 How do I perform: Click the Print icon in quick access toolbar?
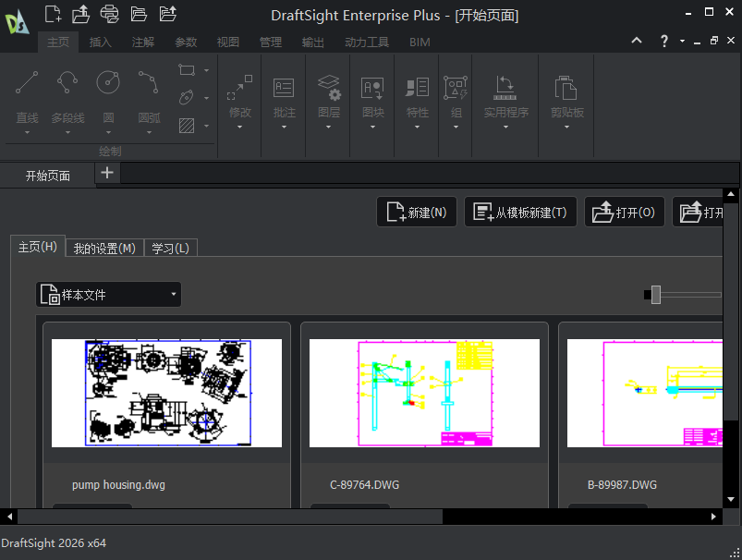[x=109, y=14]
